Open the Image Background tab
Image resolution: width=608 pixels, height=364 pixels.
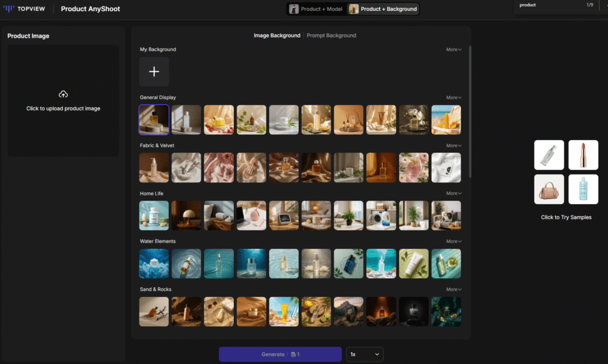coord(277,36)
